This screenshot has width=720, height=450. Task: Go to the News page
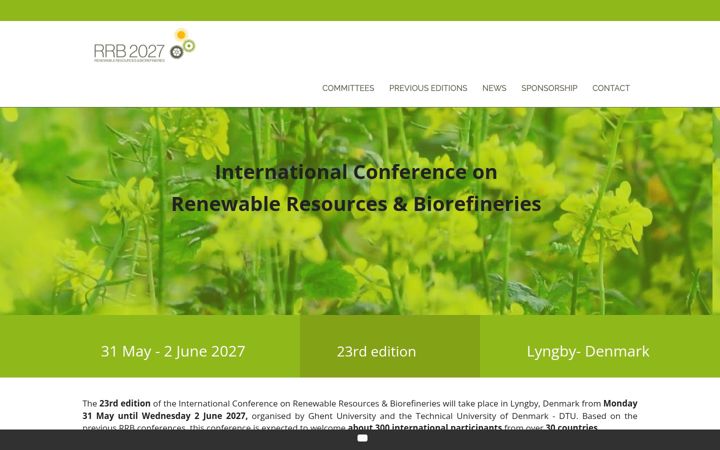click(494, 88)
